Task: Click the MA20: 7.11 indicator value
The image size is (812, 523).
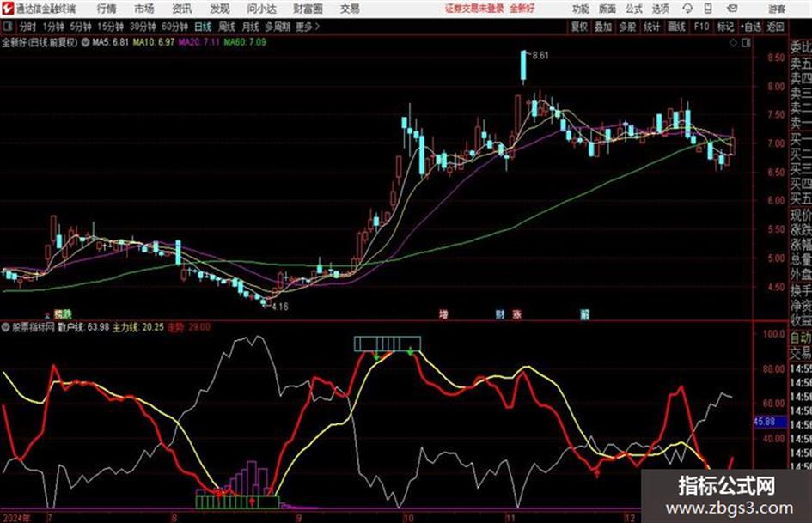Action: [199, 42]
